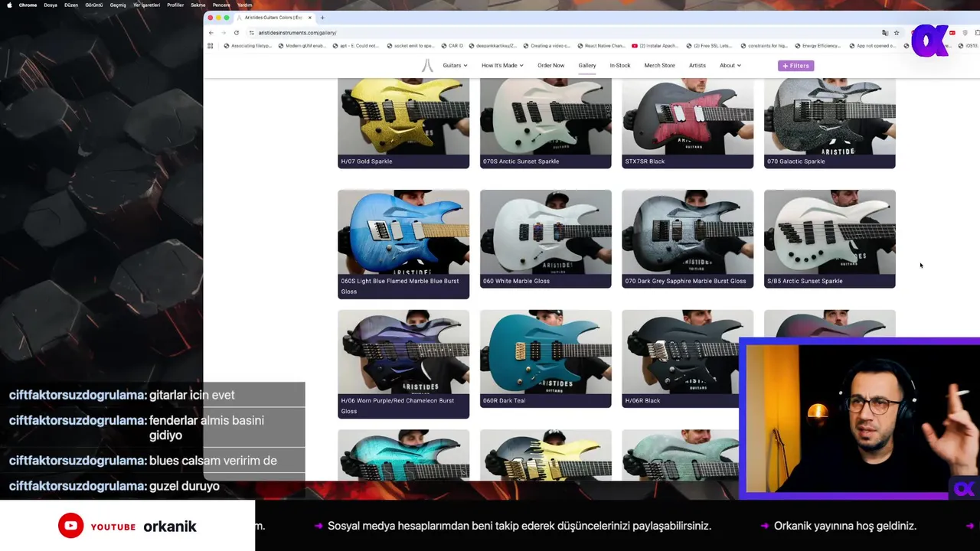Screen dimensions: 980x551
Task: Click chat message 'gitarlar icin evet'
Action: pos(192,395)
